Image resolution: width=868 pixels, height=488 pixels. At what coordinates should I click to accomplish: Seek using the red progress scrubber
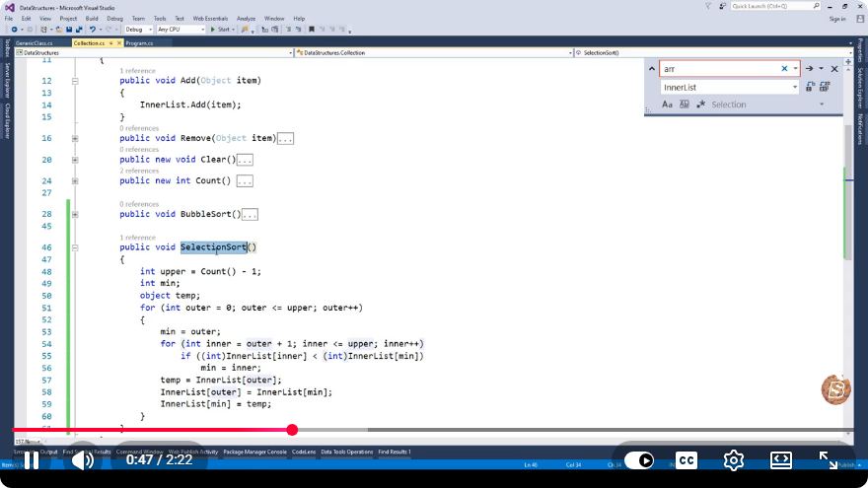click(292, 430)
